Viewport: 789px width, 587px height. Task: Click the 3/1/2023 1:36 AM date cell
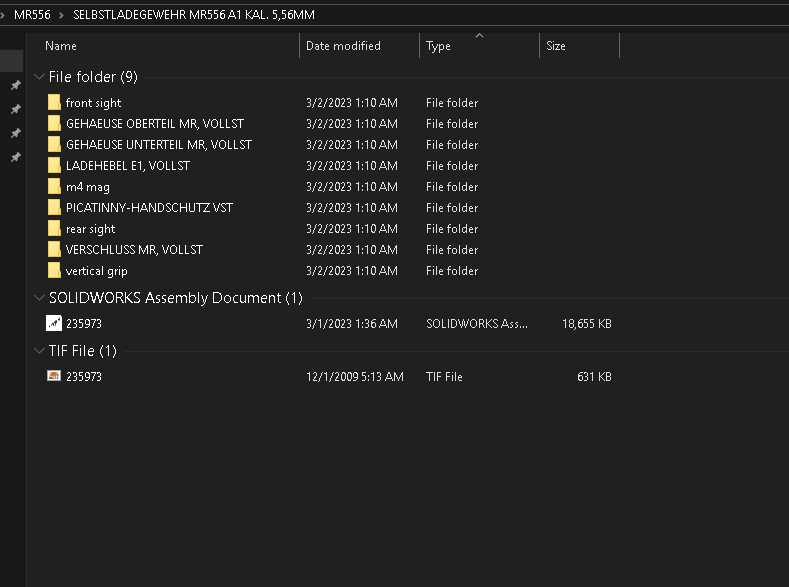[352, 323]
